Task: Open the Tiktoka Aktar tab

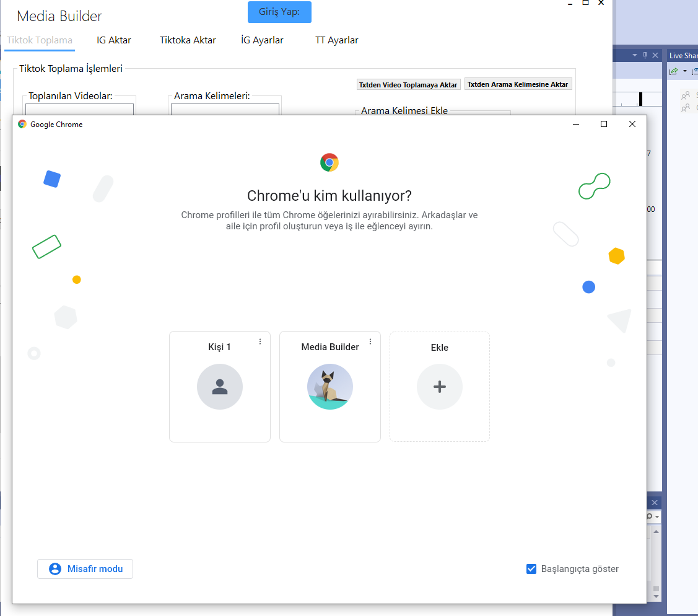Action: tap(188, 40)
